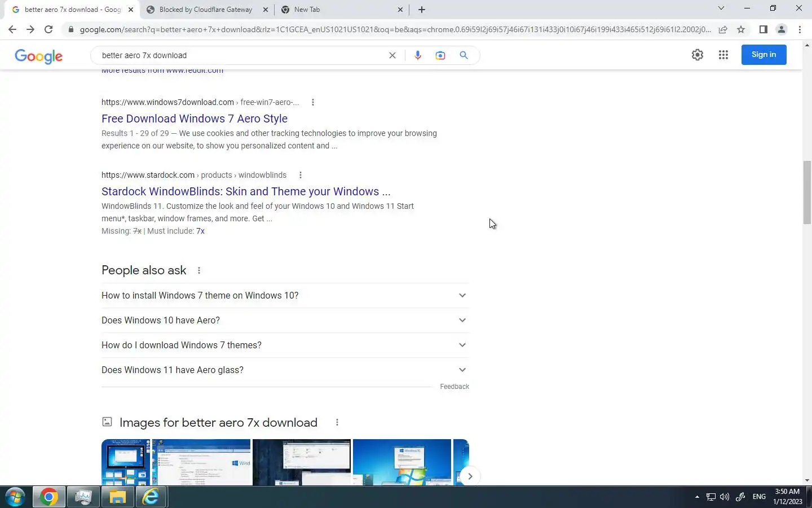Bookmark this page with the star icon
Image resolution: width=812 pixels, height=508 pixels.
coord(741,29)
